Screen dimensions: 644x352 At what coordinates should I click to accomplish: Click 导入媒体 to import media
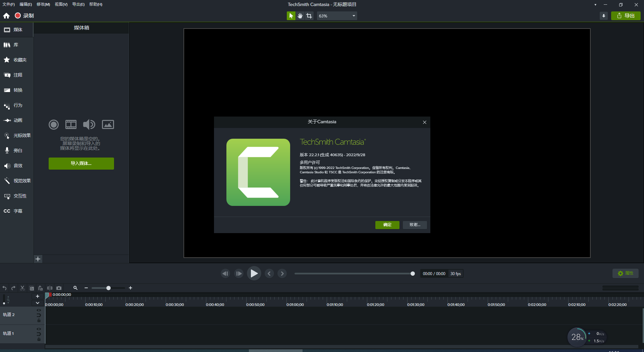coord(81,164)
